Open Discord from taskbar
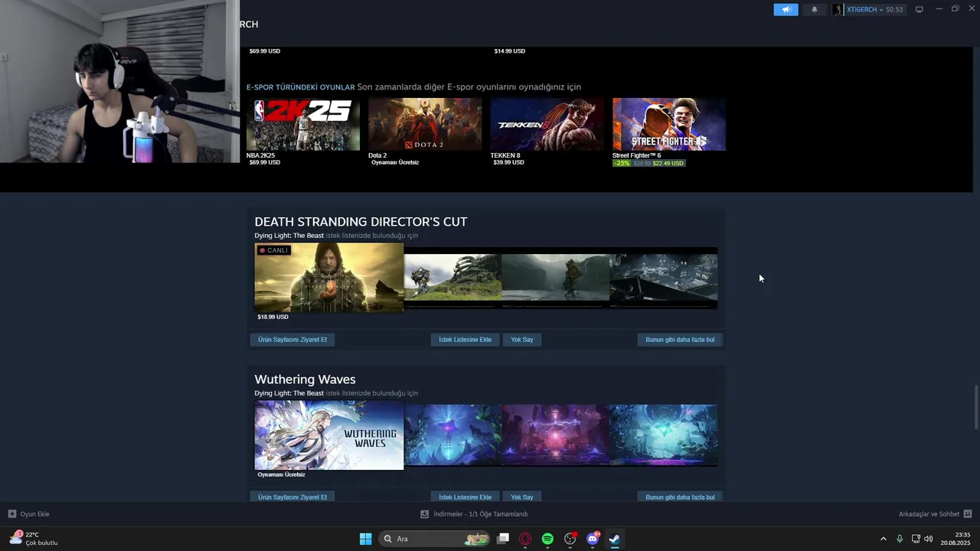 (x=593, y=539)
